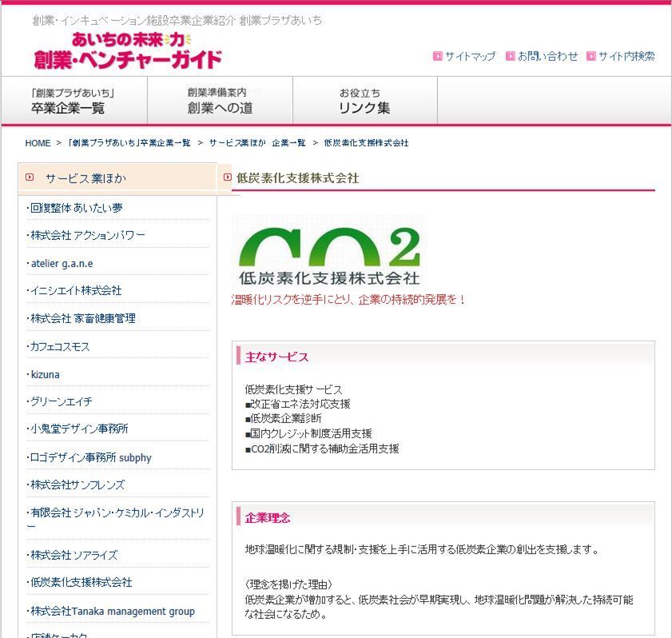The image size is (672, 638).
Task: Open 株式会社 家畜健康管理 in sidebar
Action: [x=83, y=318]
